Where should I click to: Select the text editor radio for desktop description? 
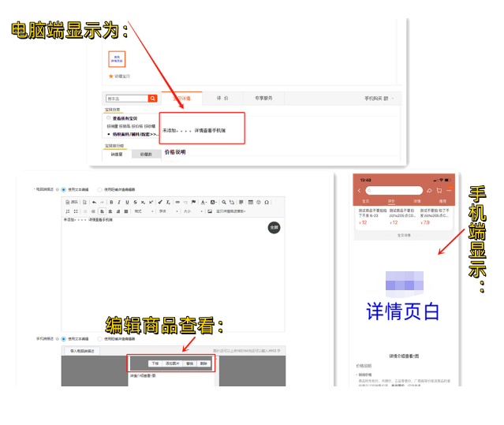click(63, 189)
